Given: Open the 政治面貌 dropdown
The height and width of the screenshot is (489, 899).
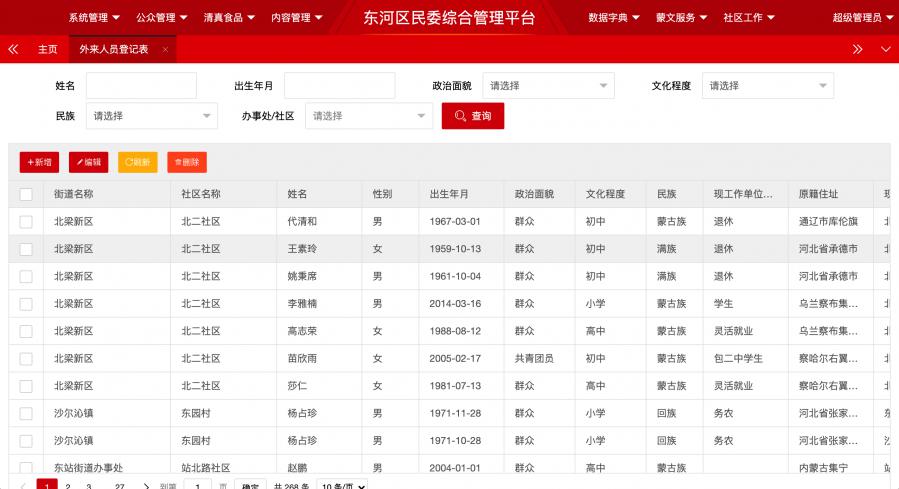Looking at the screenshot, I should (548, 86).
